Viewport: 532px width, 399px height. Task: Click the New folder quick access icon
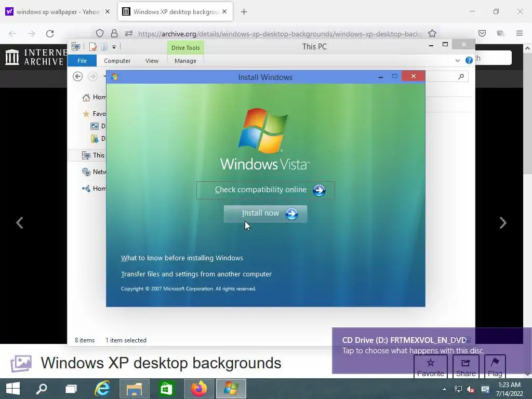click(x=104, y=46)
